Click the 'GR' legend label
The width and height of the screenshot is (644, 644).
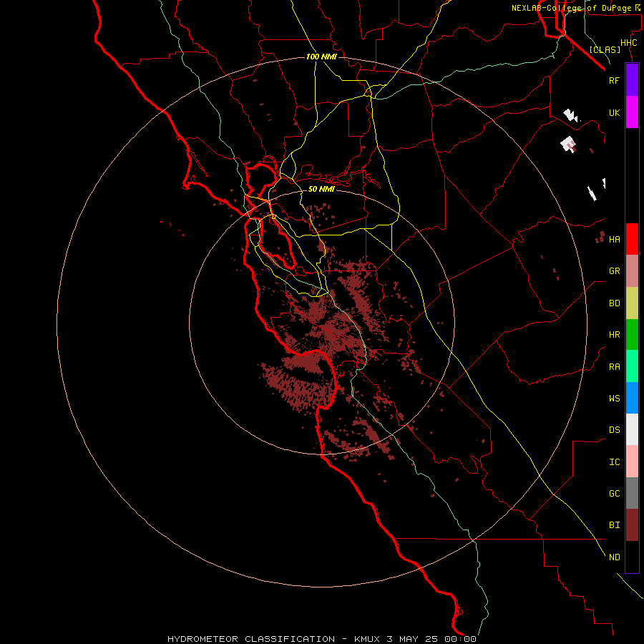pos(614,271)
